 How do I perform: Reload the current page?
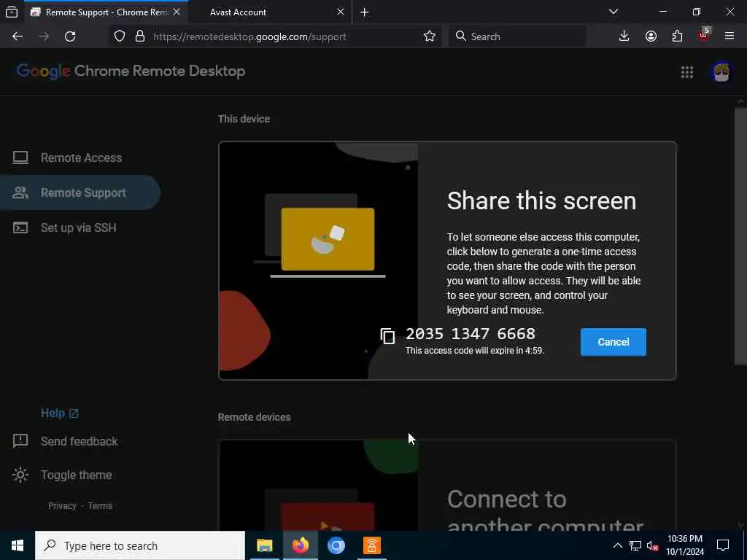(x=70, y=36)
